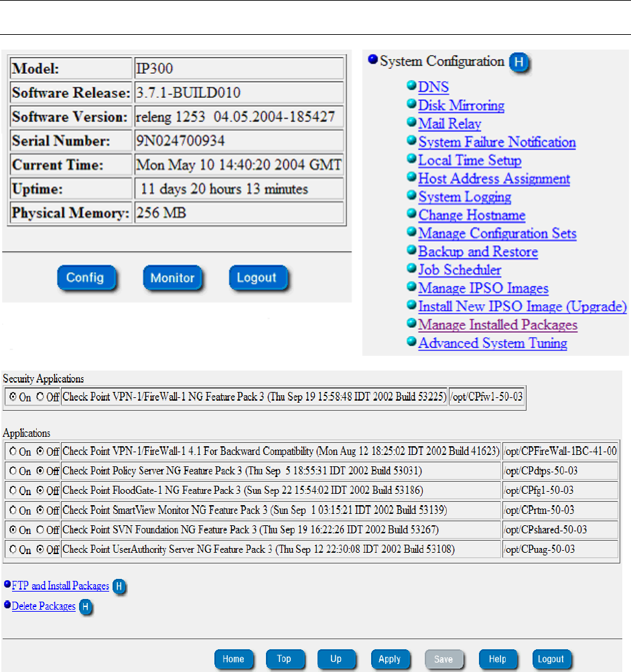Select Off for SmartView Monitor package
631x672 pixels.
(x=40, y=510)
